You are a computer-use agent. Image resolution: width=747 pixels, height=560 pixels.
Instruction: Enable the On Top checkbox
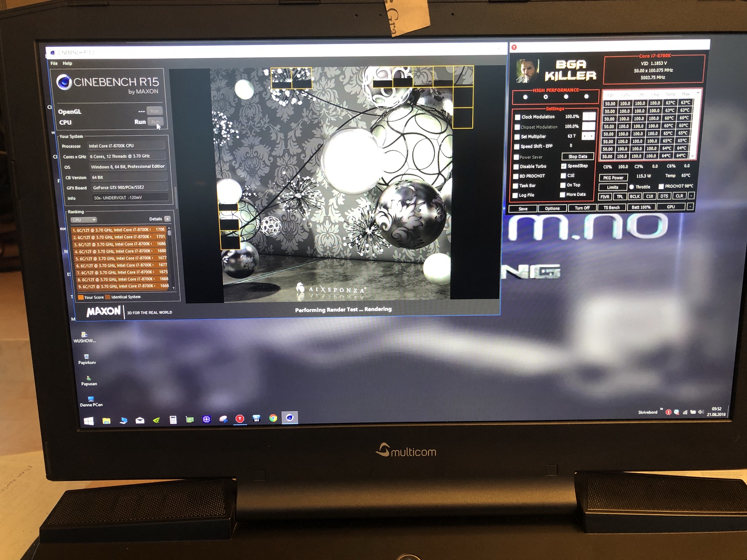563,185
